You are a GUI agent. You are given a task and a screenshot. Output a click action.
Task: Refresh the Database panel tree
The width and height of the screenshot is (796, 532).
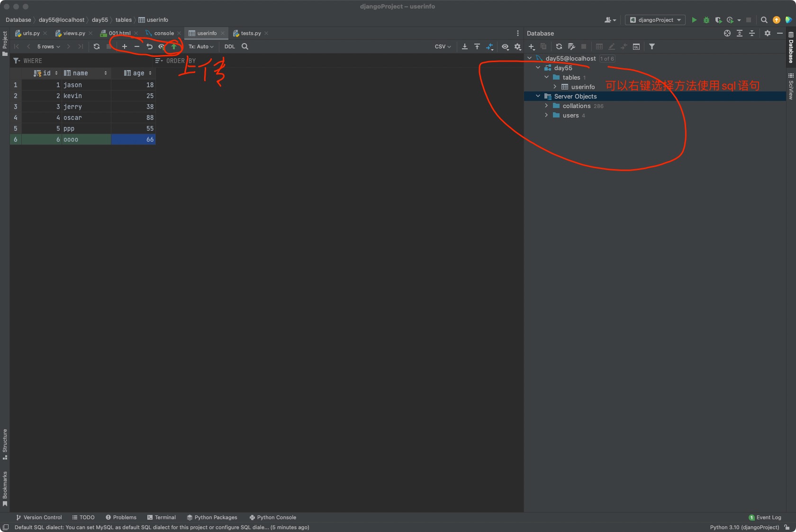[x=559, y=46]
